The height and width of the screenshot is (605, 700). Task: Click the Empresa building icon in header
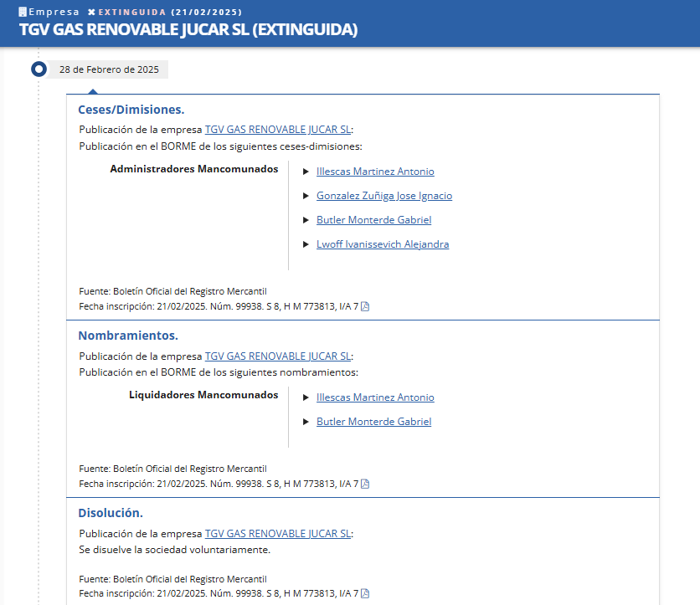click(x=23, y=12)
